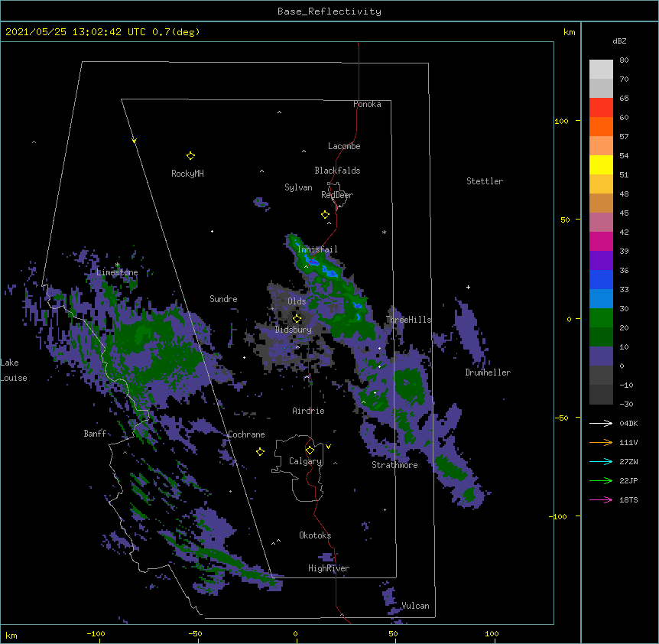Click the Olds town label
This screenshot has width=659, height=644.
click(x=297, y=301)
